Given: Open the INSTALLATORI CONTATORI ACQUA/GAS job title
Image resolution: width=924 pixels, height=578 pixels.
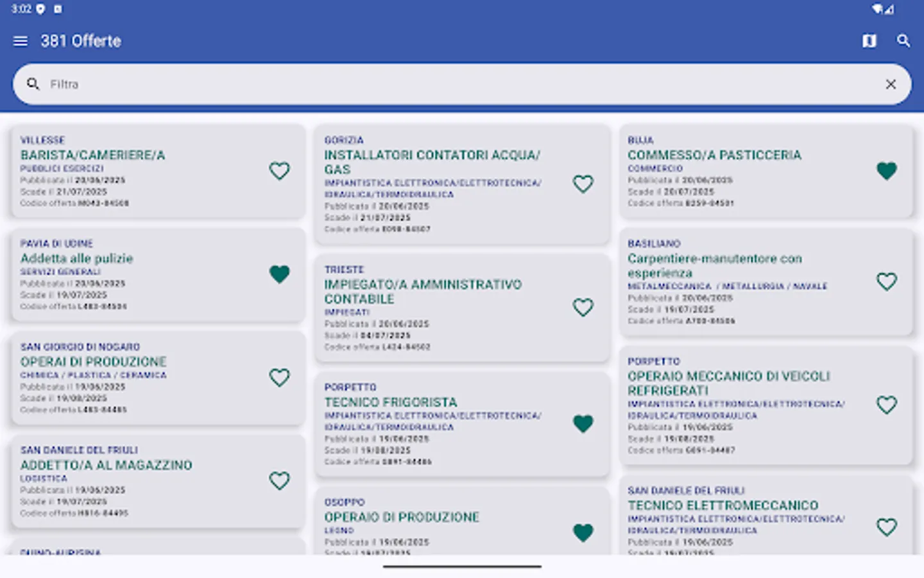Looking at the screenshot, I should (432, 162).
